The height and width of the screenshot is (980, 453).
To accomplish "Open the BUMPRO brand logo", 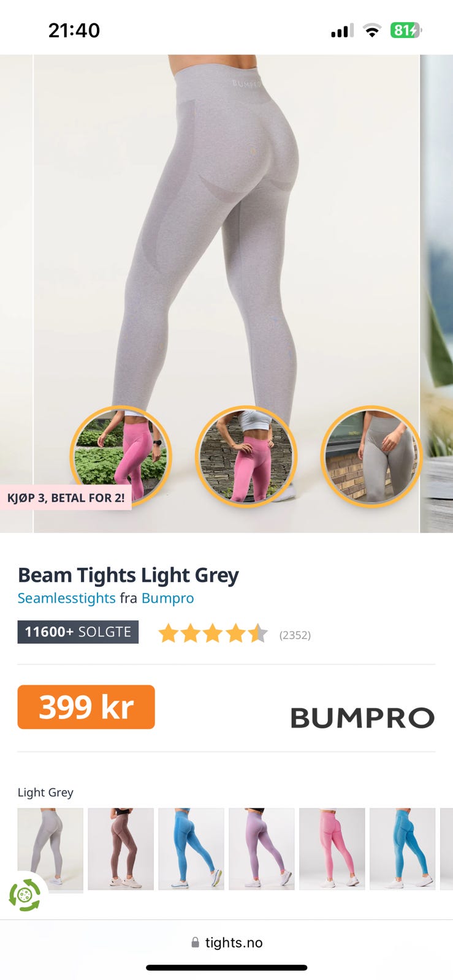I will [x=362, y=718].
